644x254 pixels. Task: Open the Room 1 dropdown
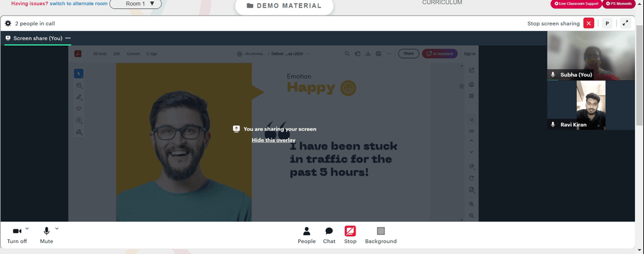tap(135, 4)
